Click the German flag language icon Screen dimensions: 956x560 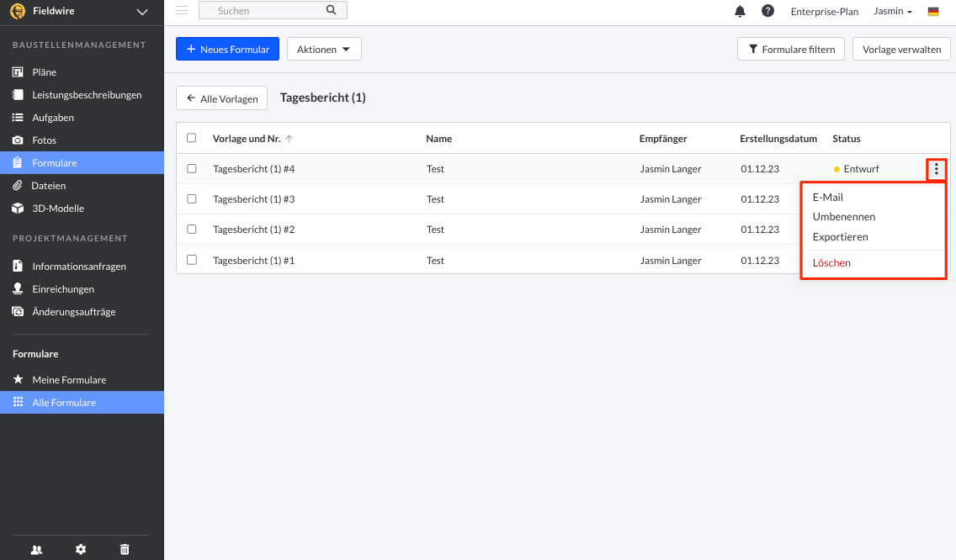point(933,12)
